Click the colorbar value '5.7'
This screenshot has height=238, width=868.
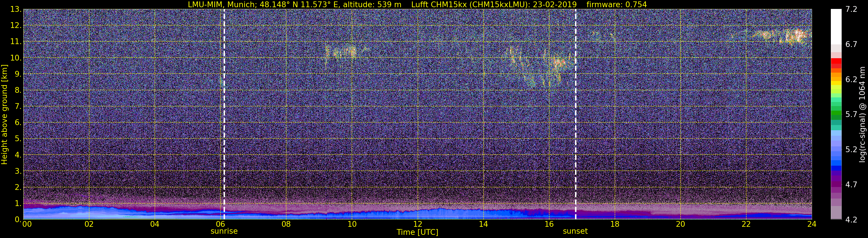click(851, 115)
